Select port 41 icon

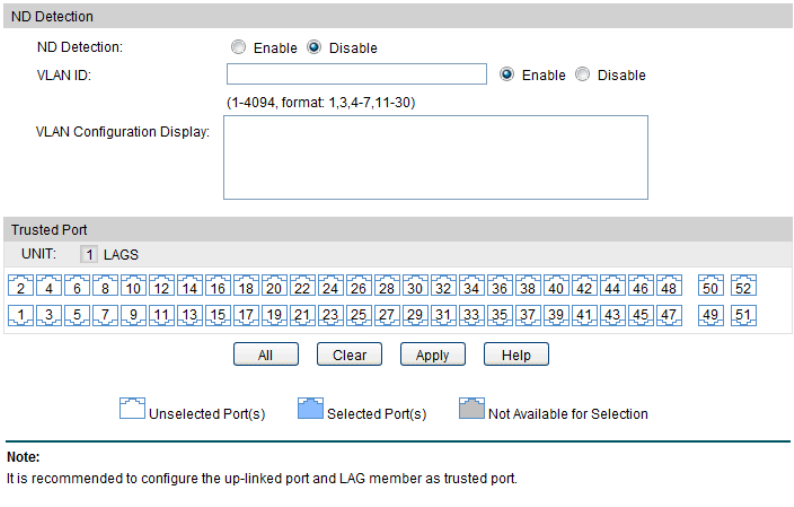click(x=584, y=315)
